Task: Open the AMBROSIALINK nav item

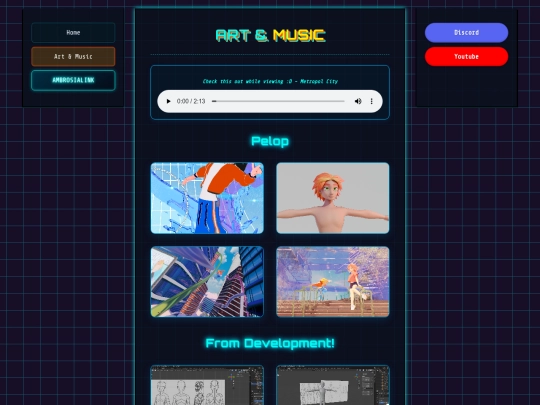Action: (73, 80)
